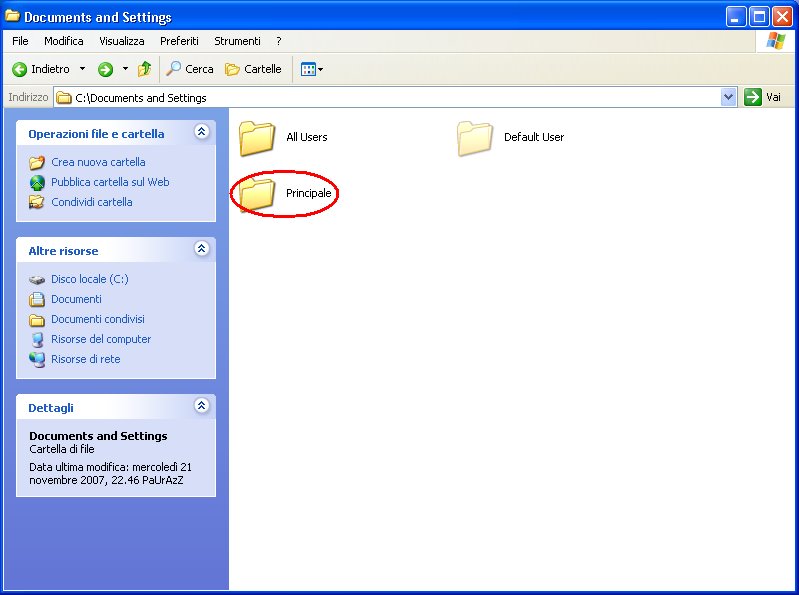Viewport: 799px width, 595px height.
Task: Expand the address bar dropdown arrow
Action: (x=729, y=97)
